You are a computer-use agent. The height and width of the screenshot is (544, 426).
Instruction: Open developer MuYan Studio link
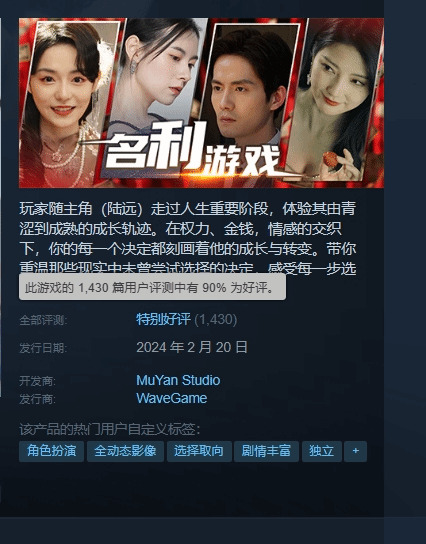point(178,380)
